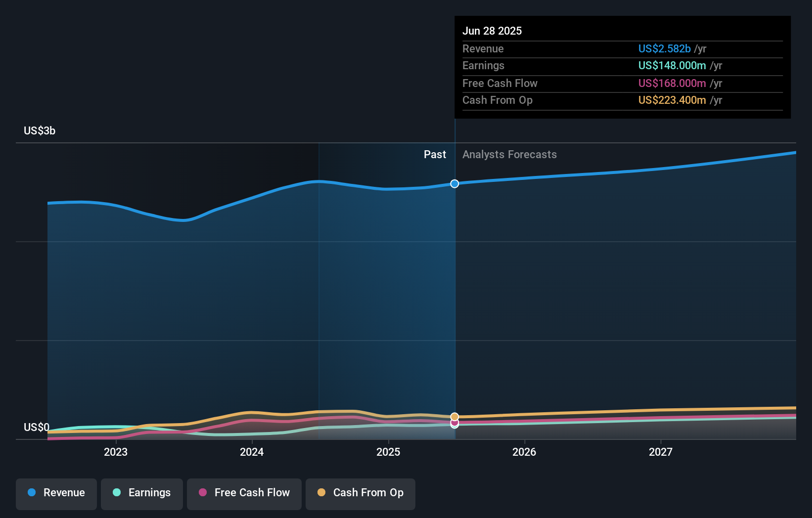Viewport: 812px width, 518px height.
Task: Click the orange Cash From Op legend dot
Action: [x=322, y=492]
